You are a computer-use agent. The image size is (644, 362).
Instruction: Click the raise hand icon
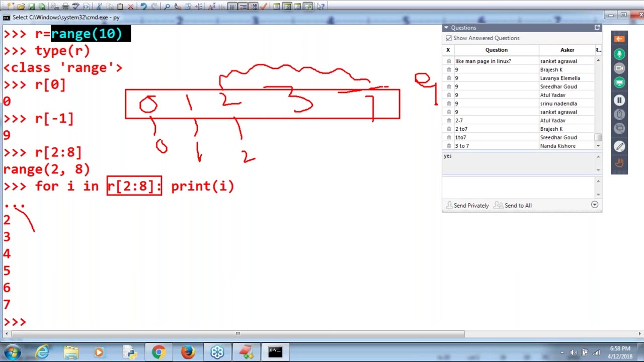point(619,163)
